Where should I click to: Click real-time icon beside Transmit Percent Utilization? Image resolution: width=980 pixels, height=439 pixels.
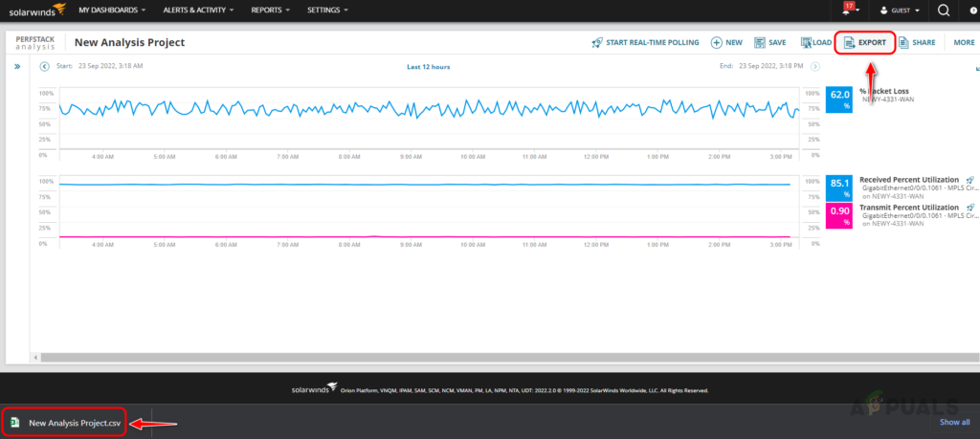pos(970,208)
